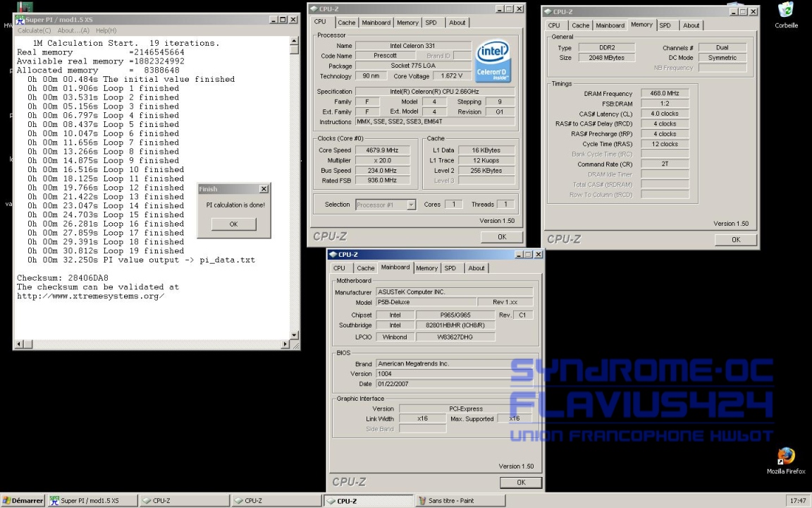Open Cache tab in CPU-Z CPU window
The image size is (812, 508).
click(347, 23)
